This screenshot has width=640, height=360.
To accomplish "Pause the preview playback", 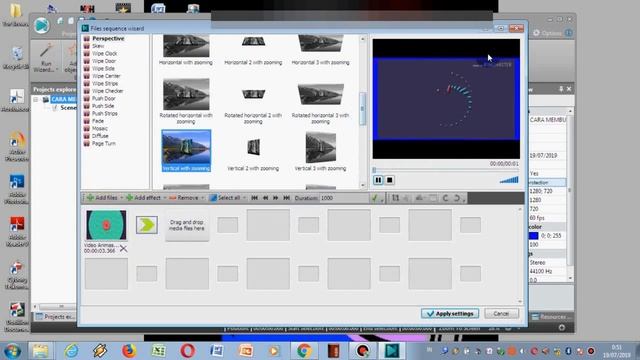I will 378,180.
